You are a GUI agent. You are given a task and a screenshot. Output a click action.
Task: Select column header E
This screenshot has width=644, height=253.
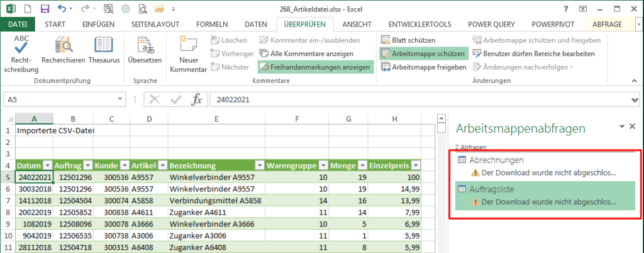(216, 119)
